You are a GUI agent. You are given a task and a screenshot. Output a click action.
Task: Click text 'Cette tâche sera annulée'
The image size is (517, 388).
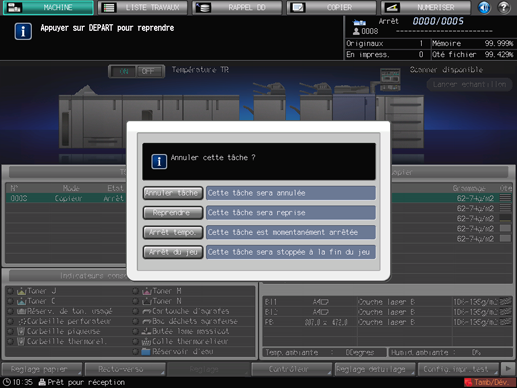(x=256, y=193)
